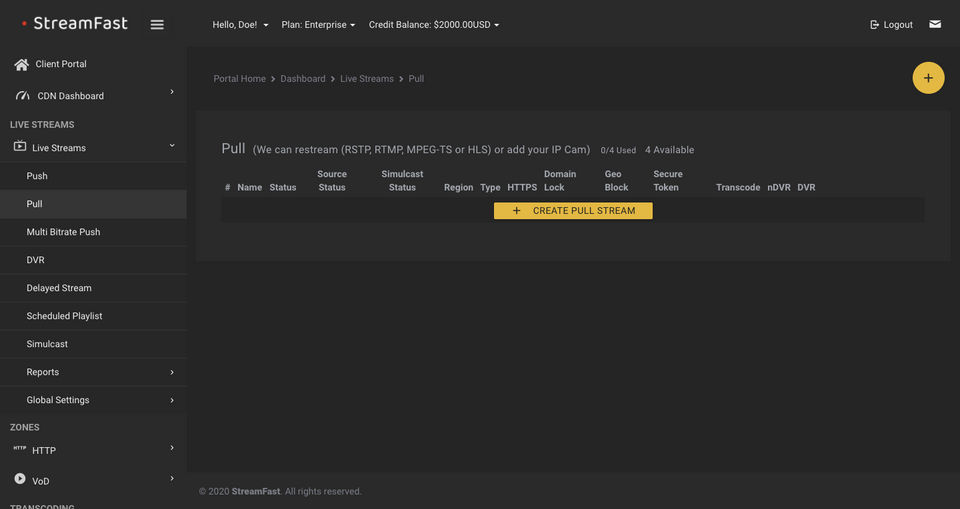
Task: Click the HTTP zone icon
Action: point(20,449)
